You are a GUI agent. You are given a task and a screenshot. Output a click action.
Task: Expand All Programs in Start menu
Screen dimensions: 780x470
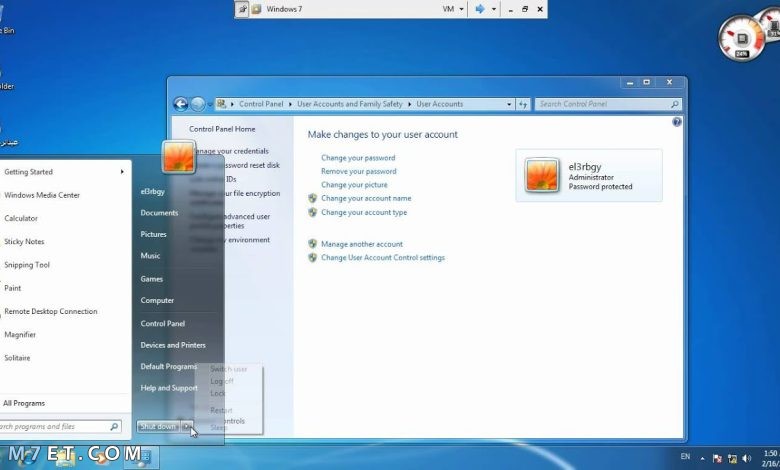[x=24, y=403]
